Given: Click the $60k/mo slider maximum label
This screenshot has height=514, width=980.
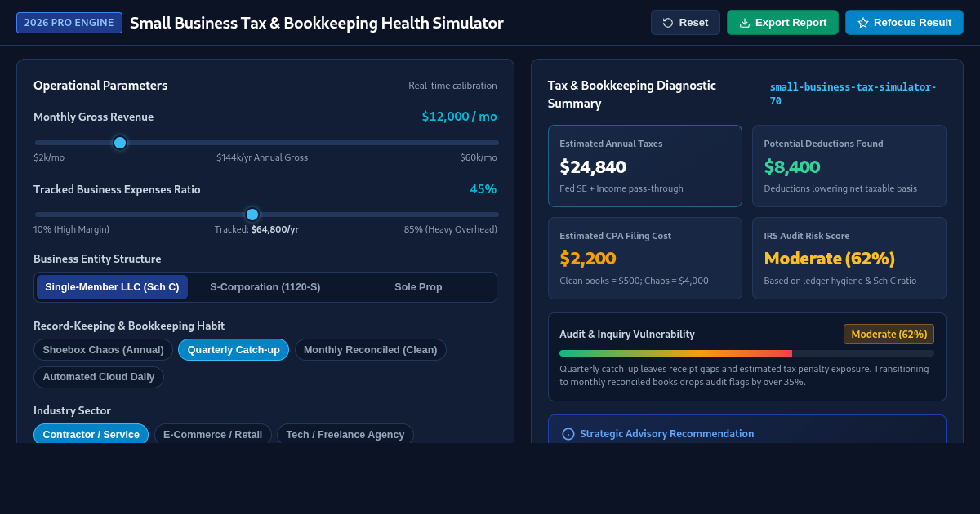Looking at the screenshot, I should click(479, 157).
